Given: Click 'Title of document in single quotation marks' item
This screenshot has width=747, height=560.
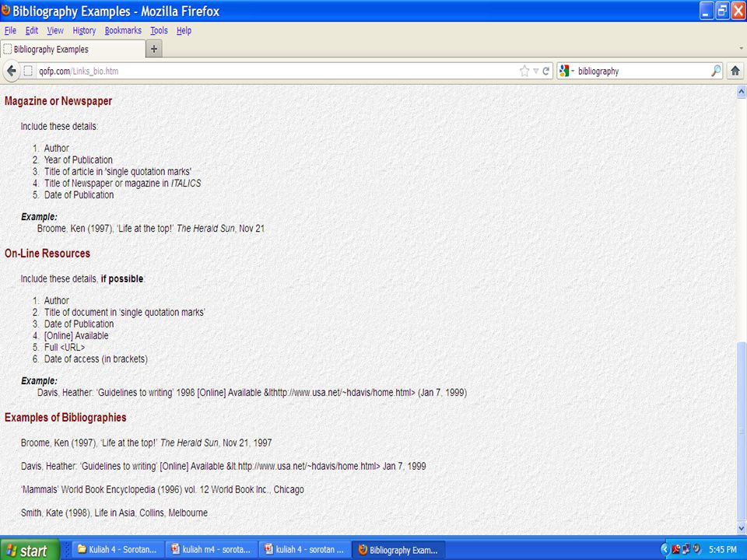Looking at the screenshot, I should click(124, 313).
